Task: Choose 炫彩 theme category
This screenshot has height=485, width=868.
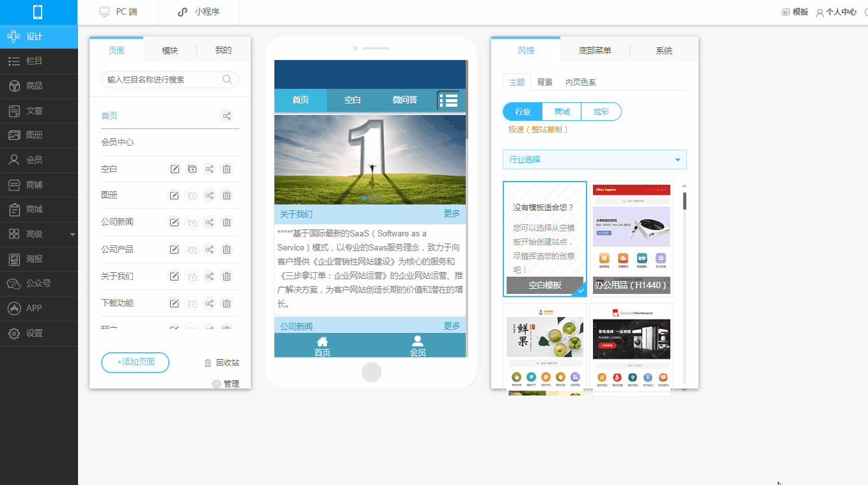Action: 601,112
